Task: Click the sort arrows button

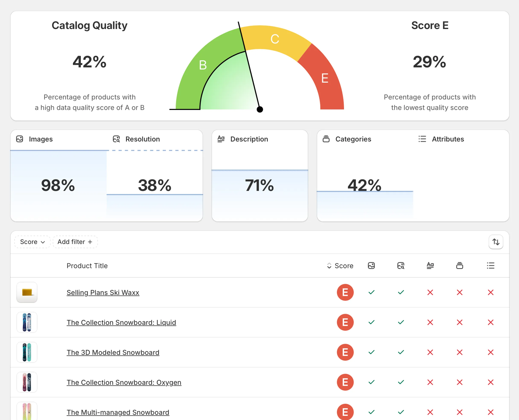Action: [496, 242]
